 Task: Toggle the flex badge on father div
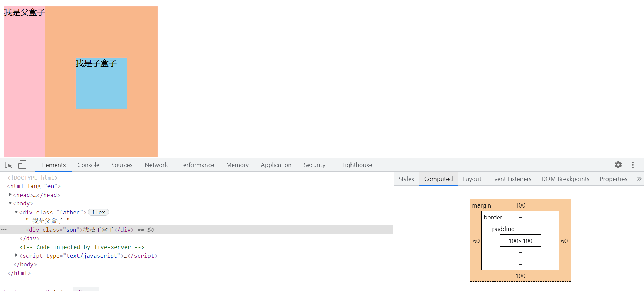pyautogui.click(x=98, y=212)
